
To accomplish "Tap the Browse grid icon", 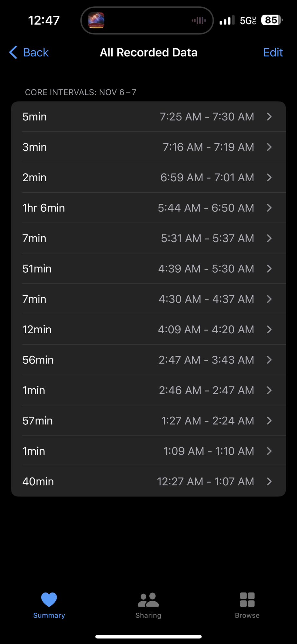I will tap(247, 600).
